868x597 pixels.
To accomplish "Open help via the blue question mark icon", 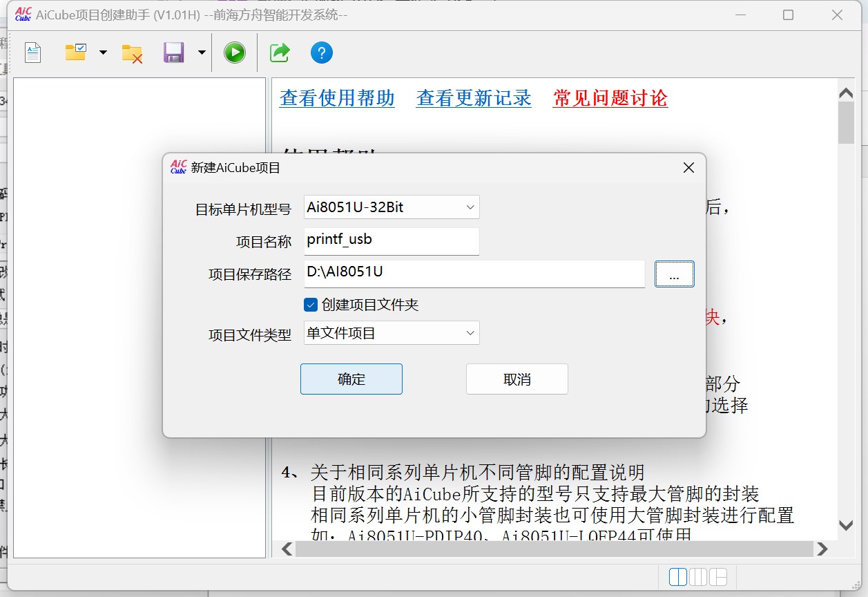I will (322, 52).
